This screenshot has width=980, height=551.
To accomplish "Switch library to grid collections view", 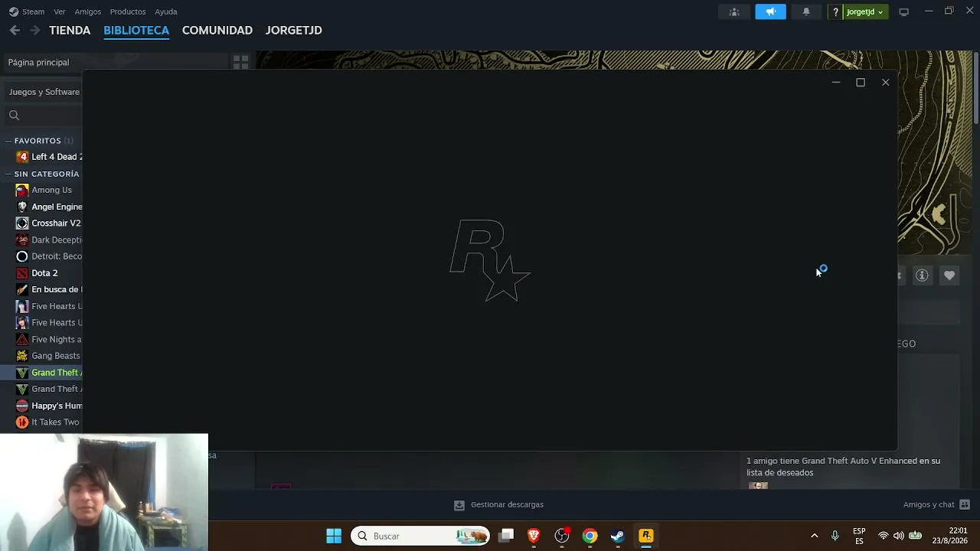I will click(240, 62).
